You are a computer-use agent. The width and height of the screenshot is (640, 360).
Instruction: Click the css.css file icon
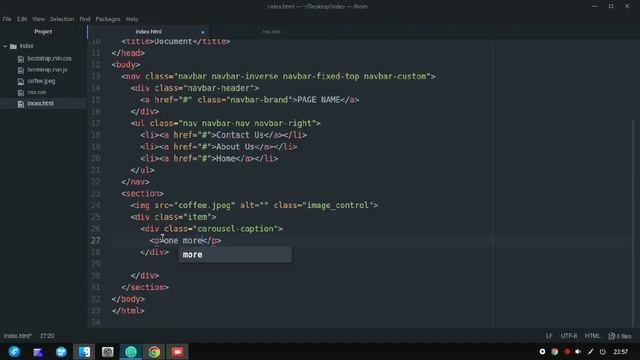pos(21,93)
